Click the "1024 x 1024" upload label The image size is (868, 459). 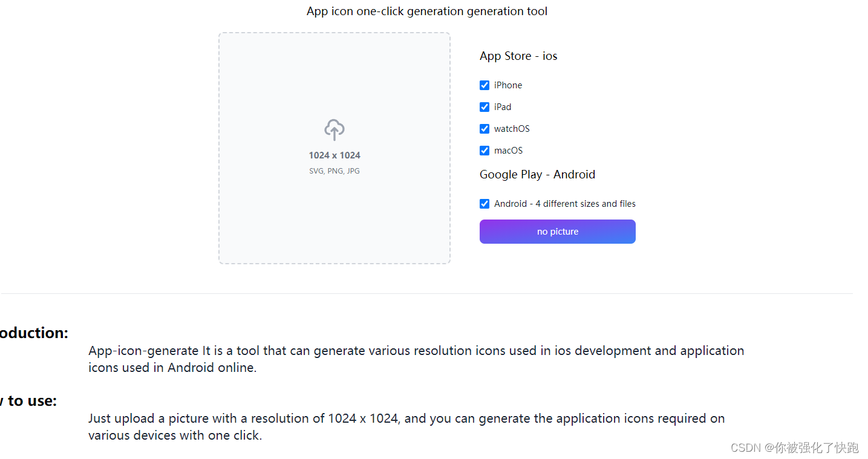(x=334, y=155)
